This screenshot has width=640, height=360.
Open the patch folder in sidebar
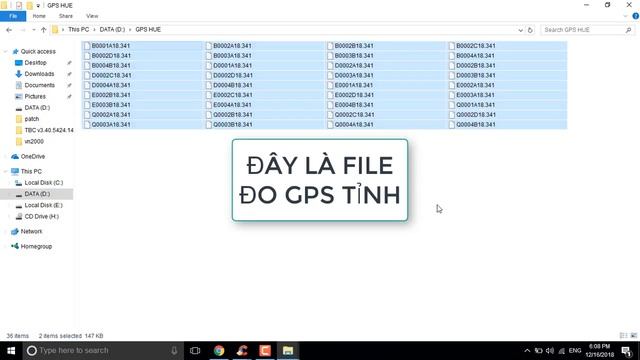coord(31,119)
